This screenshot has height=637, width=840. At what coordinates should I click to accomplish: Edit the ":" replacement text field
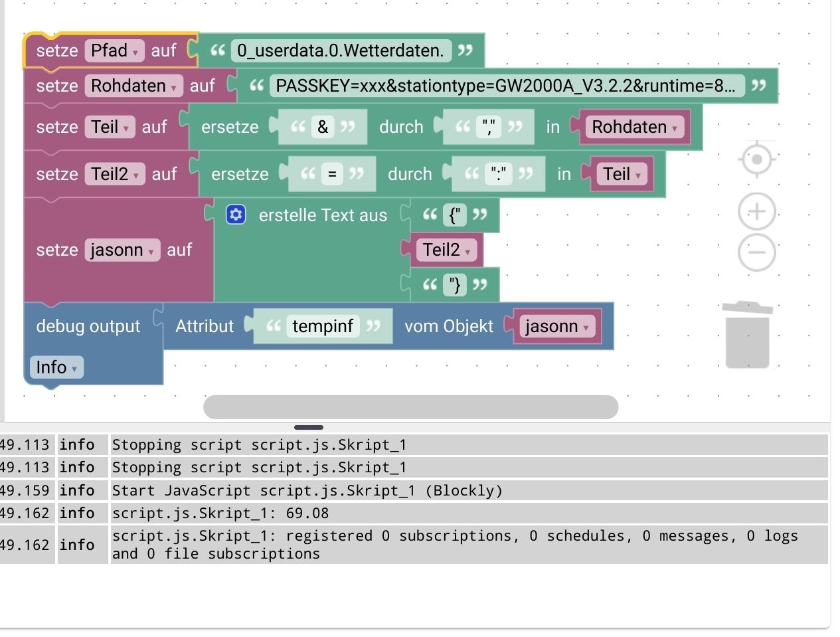tap(498, 174)
